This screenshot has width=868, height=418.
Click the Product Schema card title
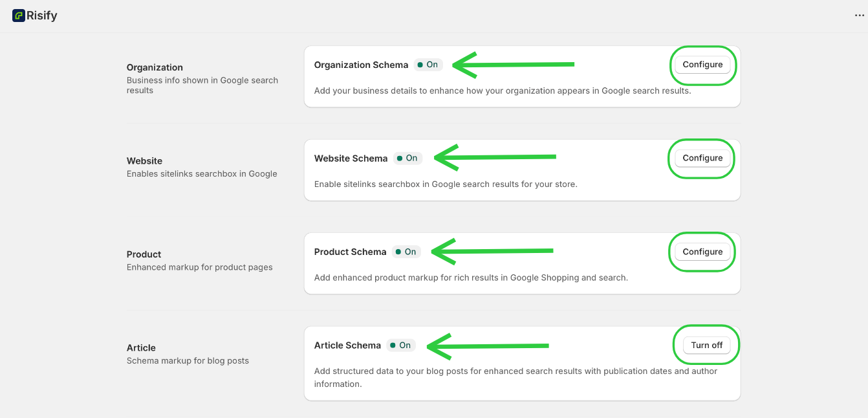[x=350, y=252]
